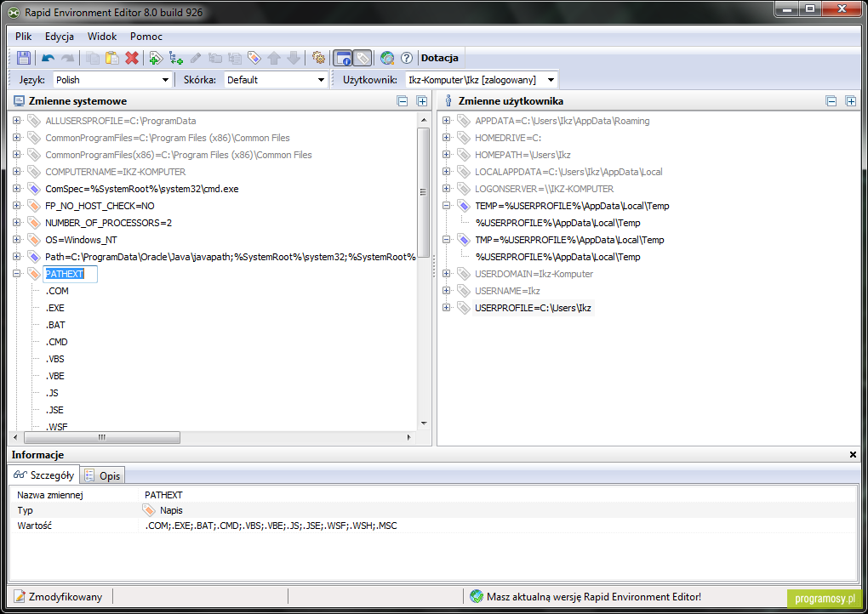
Task: Click the Redo arrow icon
Action: (67, 58)
